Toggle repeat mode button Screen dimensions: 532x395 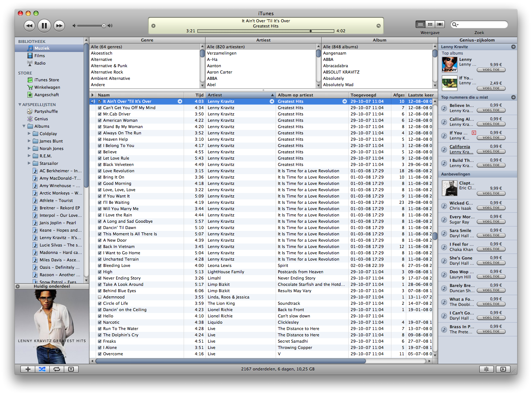pos(56,369)
